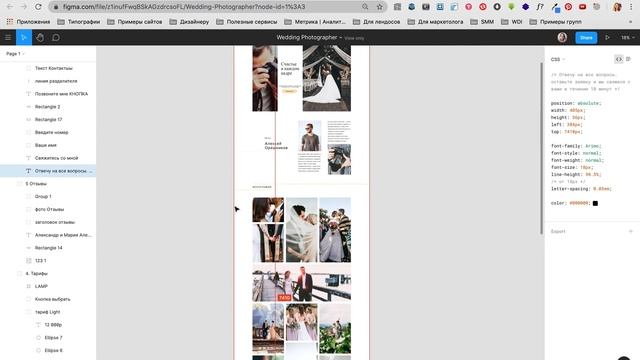640x360 pixels.
Task: Open the eyedropper color picker extension
Action: [x=555, y=7]
